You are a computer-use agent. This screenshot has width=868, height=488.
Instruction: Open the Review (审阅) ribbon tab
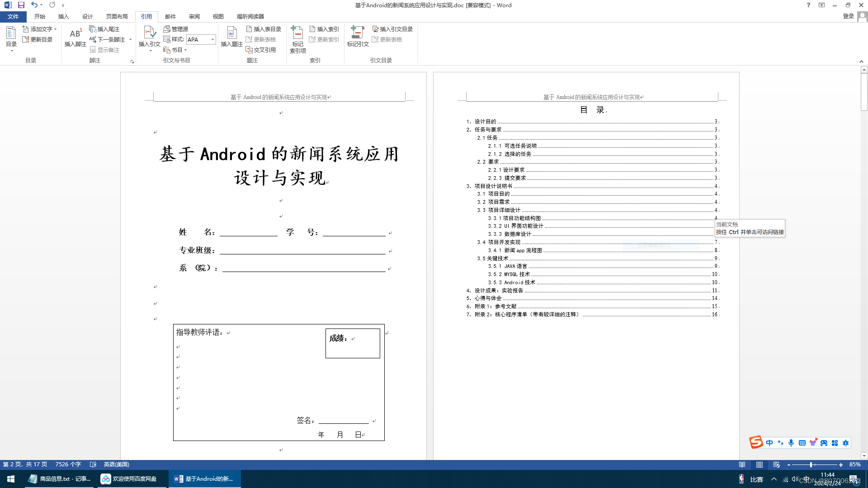(x=194, y=17)
